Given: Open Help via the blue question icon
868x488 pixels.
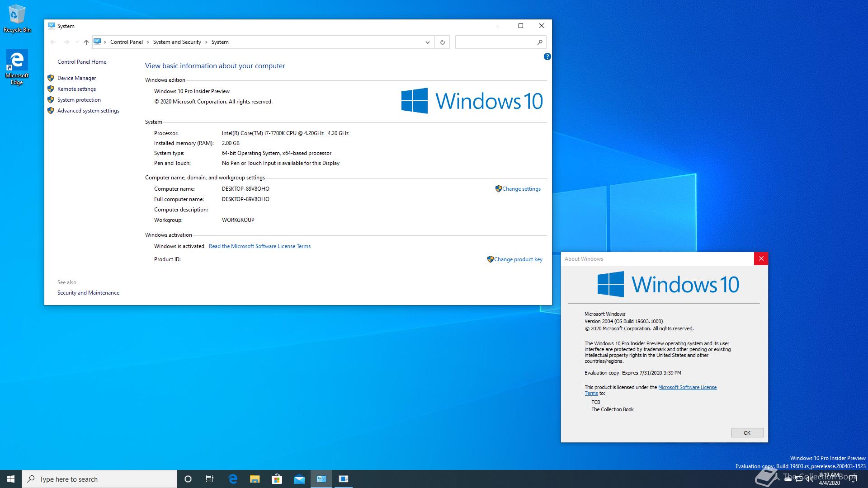Looking at the screenshot, I should pyautogui.click(x=547, y=56).
